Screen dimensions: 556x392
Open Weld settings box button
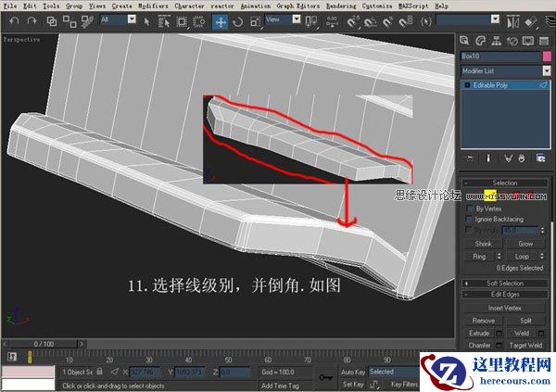click(541, 333)
